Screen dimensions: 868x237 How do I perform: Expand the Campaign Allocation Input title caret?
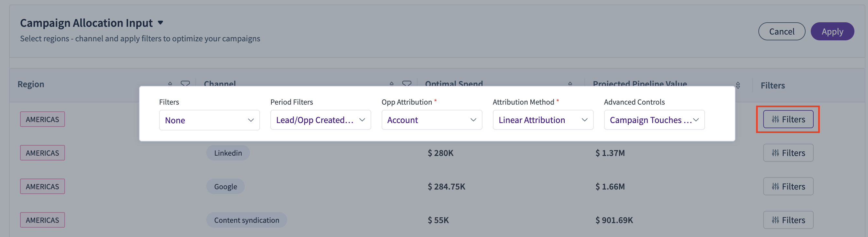161,23
